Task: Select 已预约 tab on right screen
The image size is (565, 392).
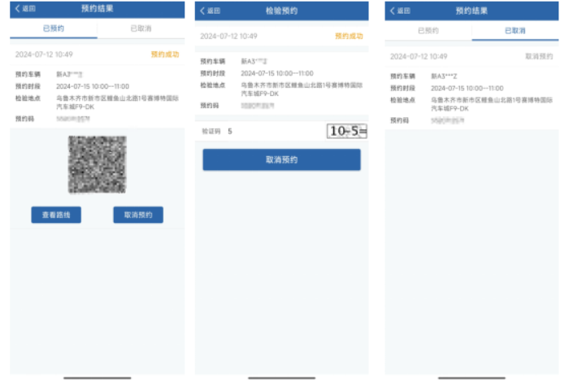Action: (x=428, y=31)
